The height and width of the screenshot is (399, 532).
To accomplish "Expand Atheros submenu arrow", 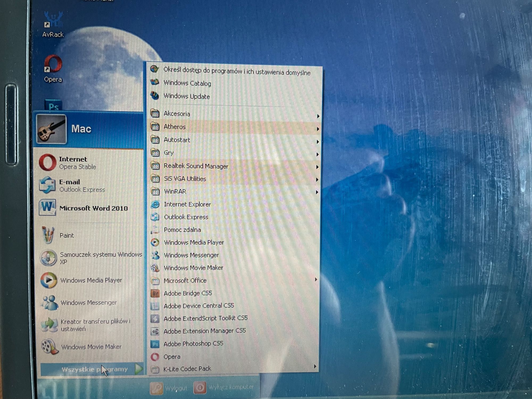I will (x=318, y=129).
